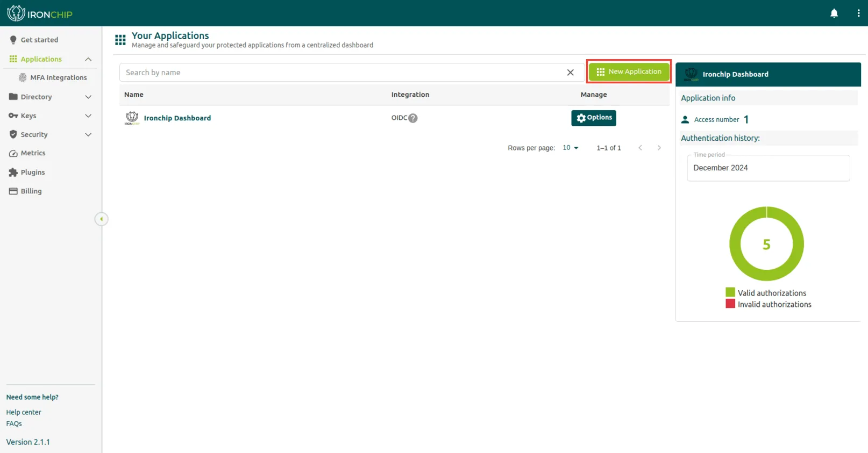Click the OIDC help question mark

click(x=413, y=118)
